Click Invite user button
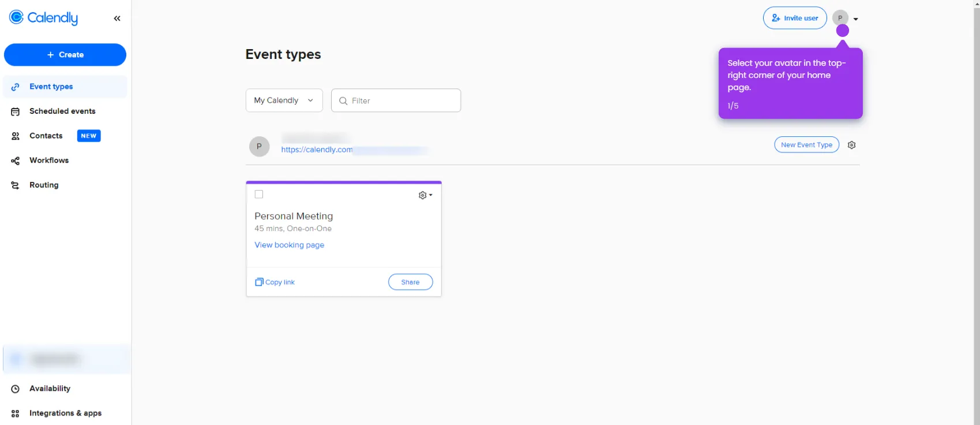This screenshot has width=980, height=425. [795, 18]
